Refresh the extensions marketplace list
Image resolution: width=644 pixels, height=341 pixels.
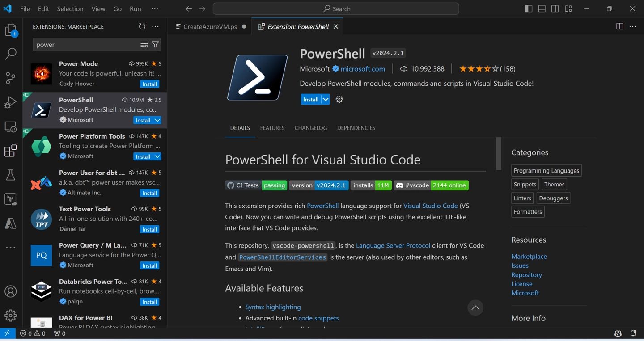pyautogui.click(x=142, y=27)
